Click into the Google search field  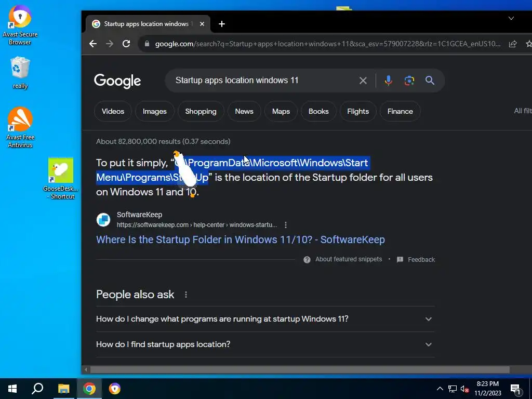tap(264, 81)
